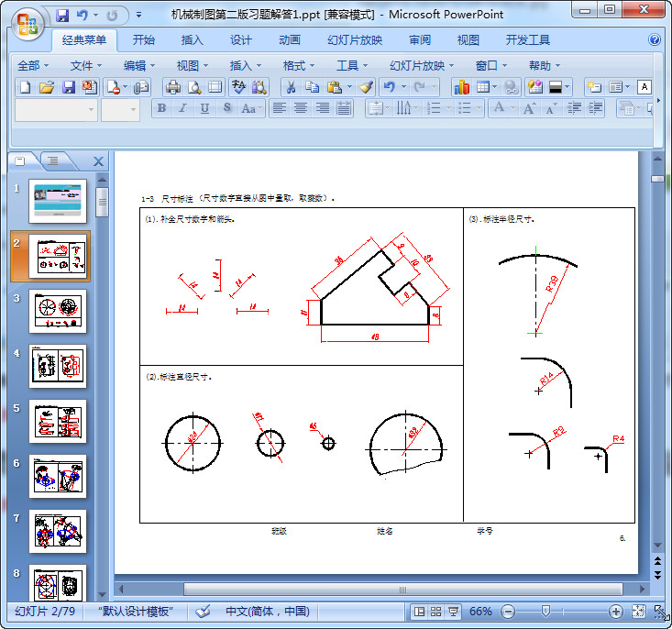The image size is (672, 629).
Task: Insert a table icon
Action: (483, 87)
